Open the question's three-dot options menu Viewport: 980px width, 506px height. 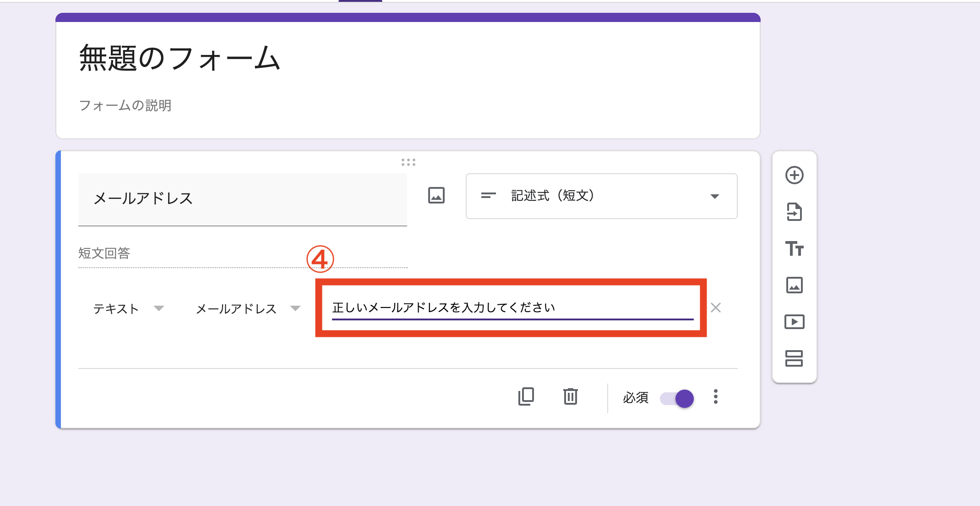[715, 396]
